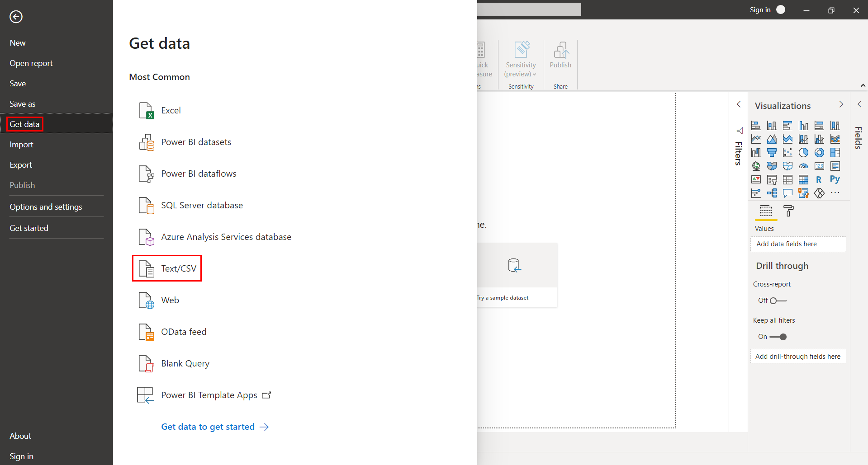This screenshot has height=465, width=868.
Task: Pick the Power BI datasets source
Action: coord(185,142)
